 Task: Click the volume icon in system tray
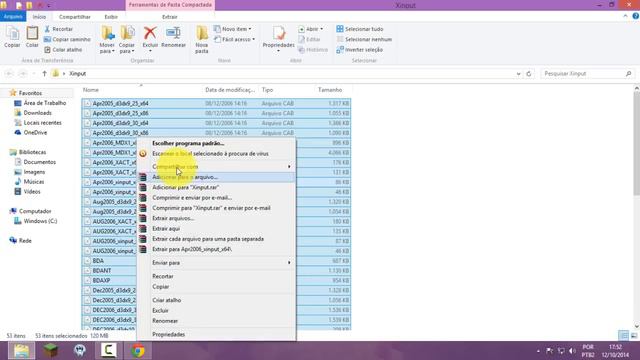pos(572,351)
